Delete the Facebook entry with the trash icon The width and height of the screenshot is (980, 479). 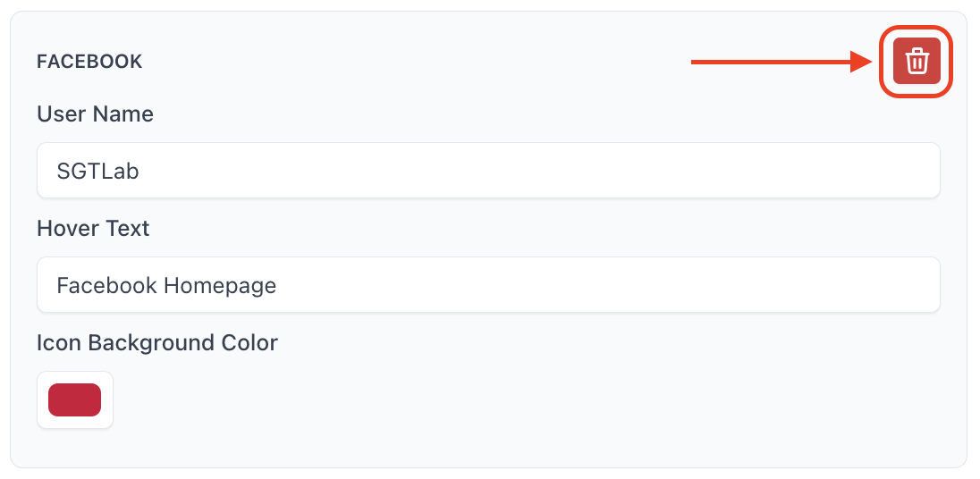coord(917,61)
